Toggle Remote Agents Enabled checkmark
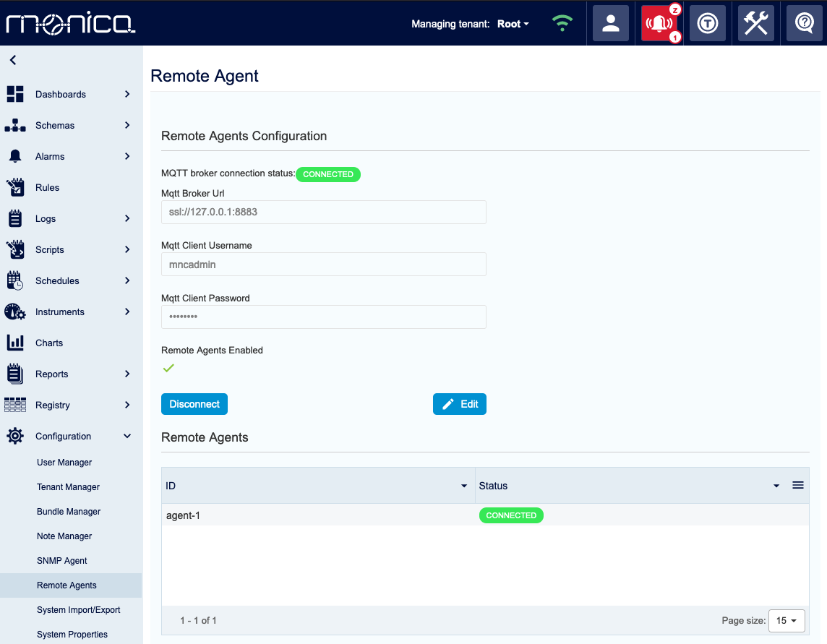Screen dimensions: 827x644 [168, 368]
